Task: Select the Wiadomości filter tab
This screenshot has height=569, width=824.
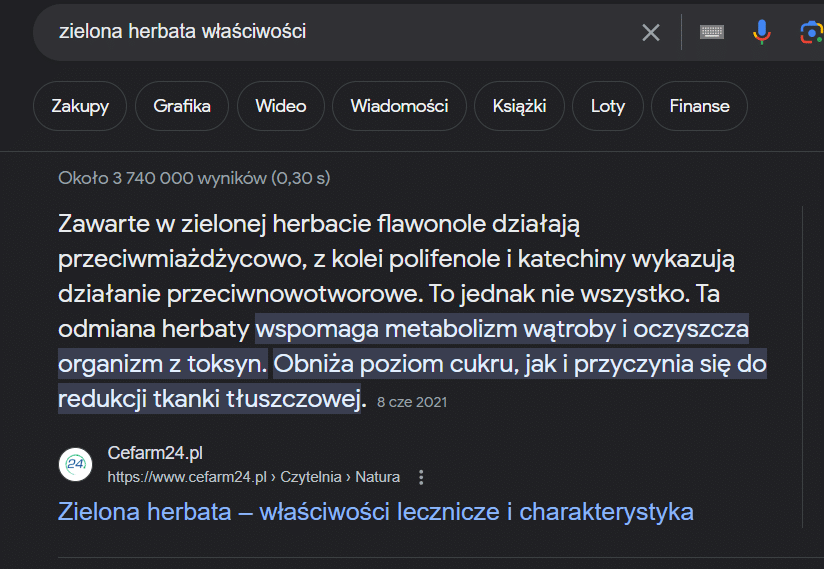Action: coord(399,106)
